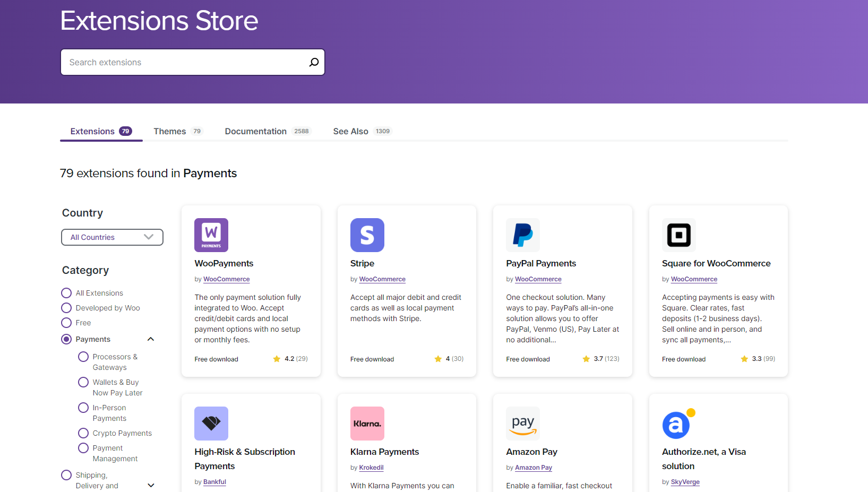Viewport: 868px width, 492px height.
Task: Open the PayPal Payments extension title
Action: click(541, 263)
